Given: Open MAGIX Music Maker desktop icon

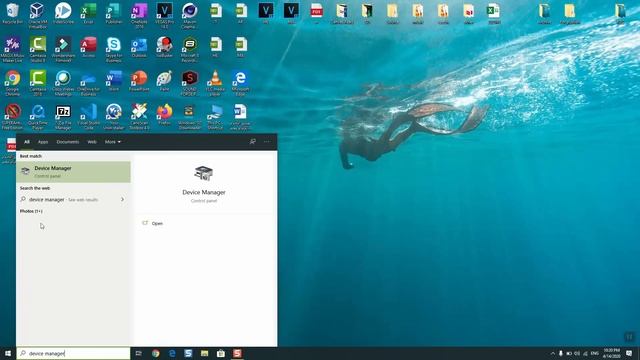Looking at the screenshot, I should pos(12,49).
